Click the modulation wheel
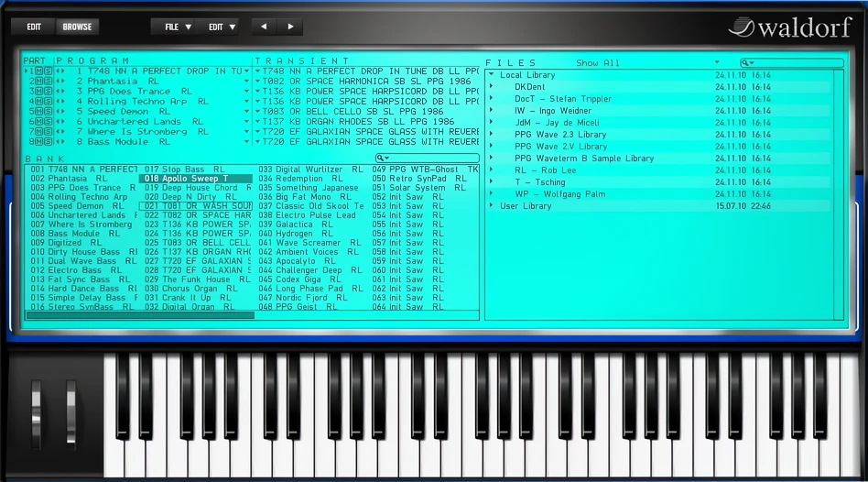The width and height of the screenshot is (868, 482). tap(71, 413)
